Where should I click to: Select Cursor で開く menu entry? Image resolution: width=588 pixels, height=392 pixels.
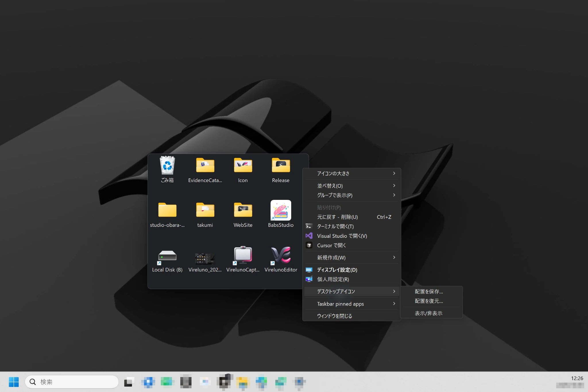pyautogui.click(x=352, y=246)
